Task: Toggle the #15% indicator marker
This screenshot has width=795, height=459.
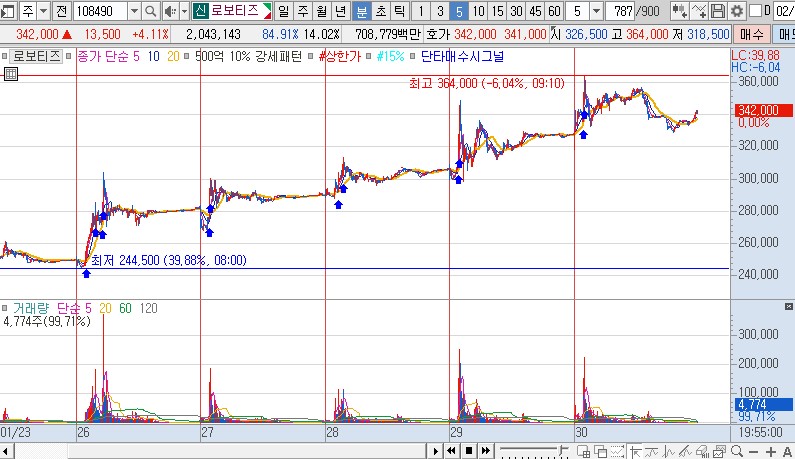Action: pyautogui.click(x=369, y=56)
